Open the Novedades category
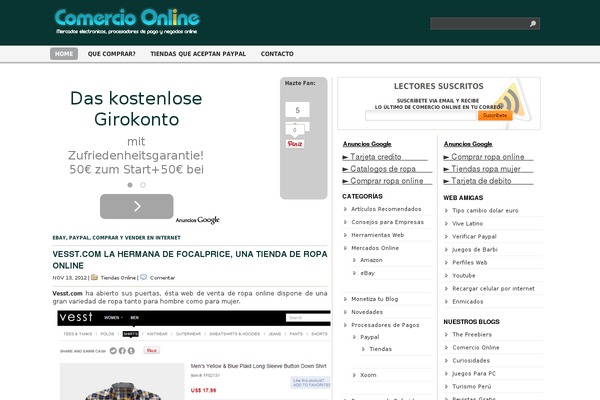This screenshot has width=600, height=400. click(367, 312)
